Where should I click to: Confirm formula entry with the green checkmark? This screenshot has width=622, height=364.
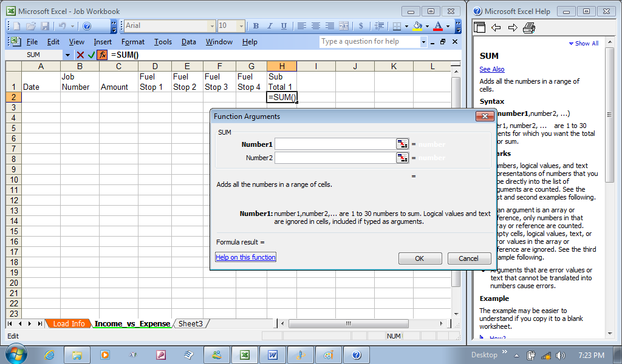point(91,55)
